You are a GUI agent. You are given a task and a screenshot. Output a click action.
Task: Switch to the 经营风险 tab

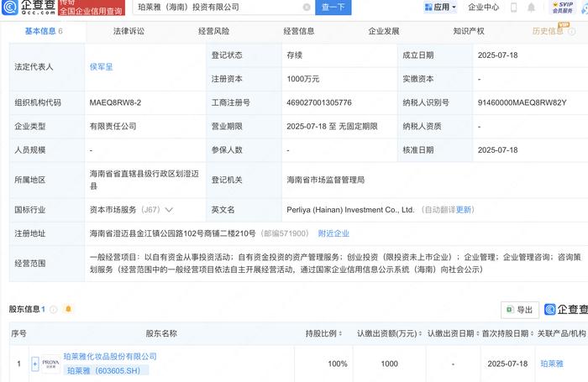pos(213,31)
